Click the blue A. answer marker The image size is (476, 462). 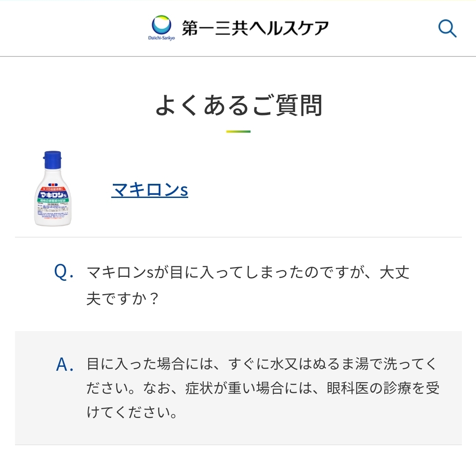click(64, 364)
